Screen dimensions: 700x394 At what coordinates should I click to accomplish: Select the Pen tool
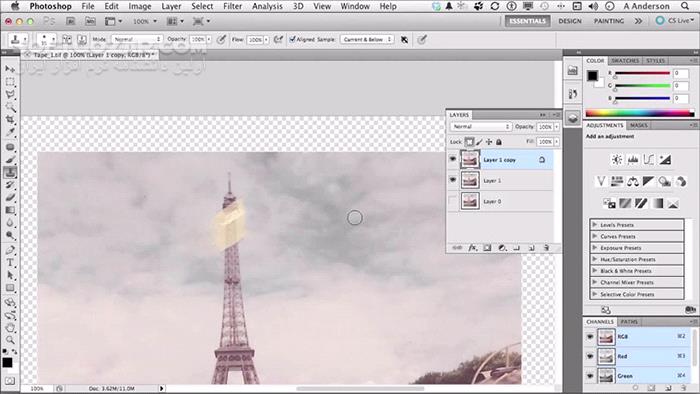click(x=10, y=250)
